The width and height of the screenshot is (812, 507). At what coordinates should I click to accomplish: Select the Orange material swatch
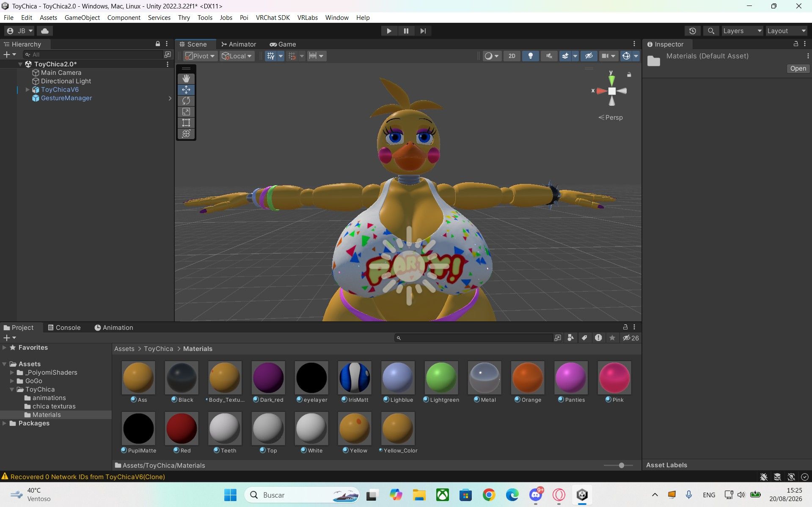528,378
